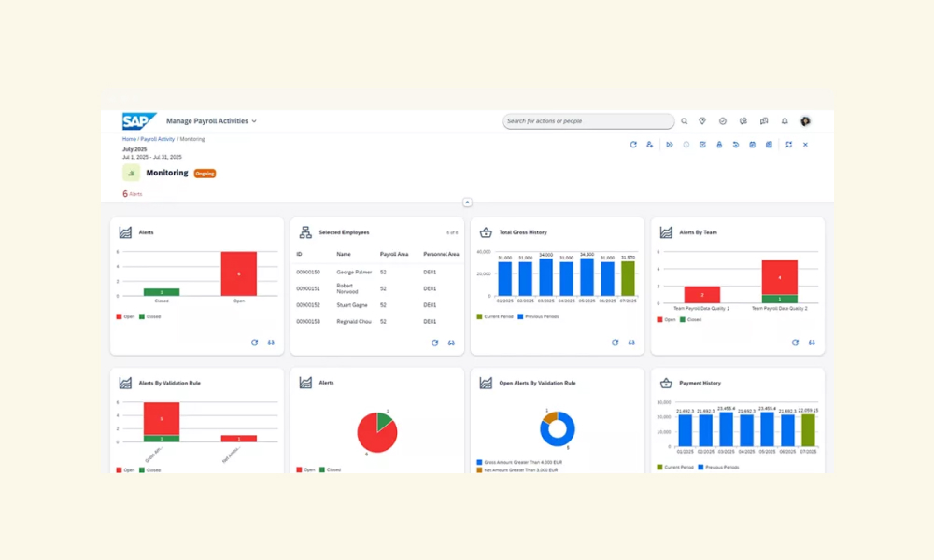Select employee ID 00900153
Screen dimensions: 934x560
[x=308, y=321]
